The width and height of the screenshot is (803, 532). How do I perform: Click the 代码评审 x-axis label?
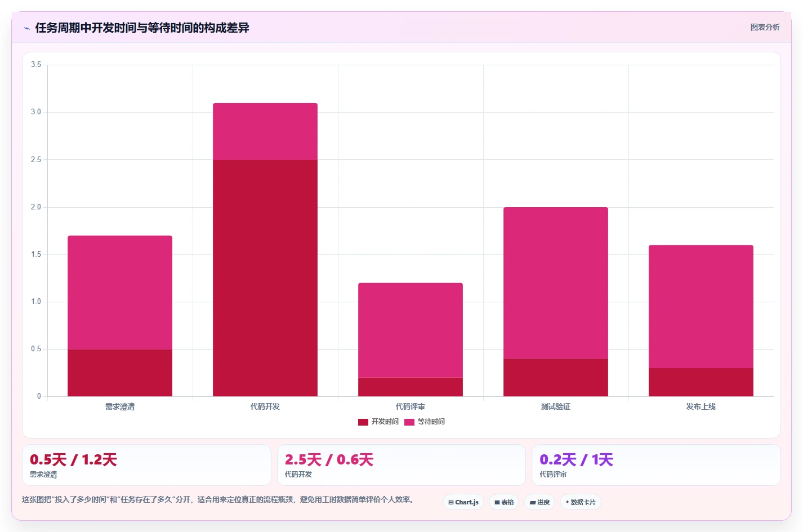coord(411,406)
